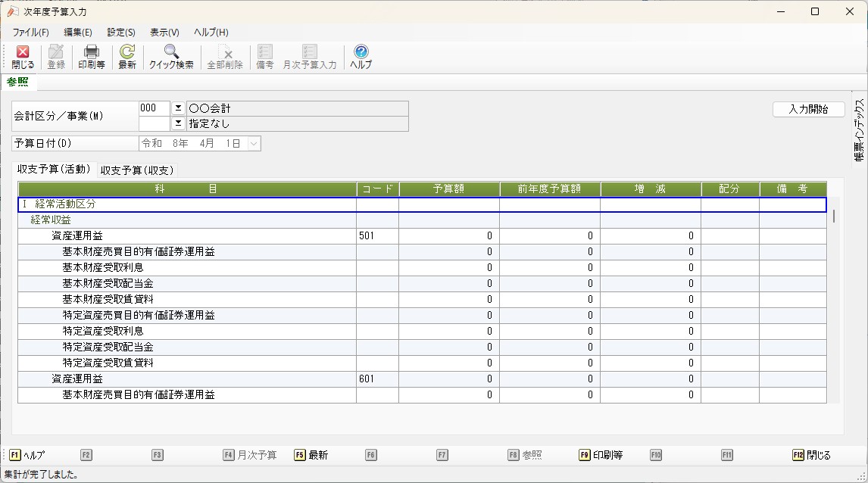Switch to 収支予算(収支) tab
The height and width of the screenshot is (483, 868).
[x=137, y=170]
